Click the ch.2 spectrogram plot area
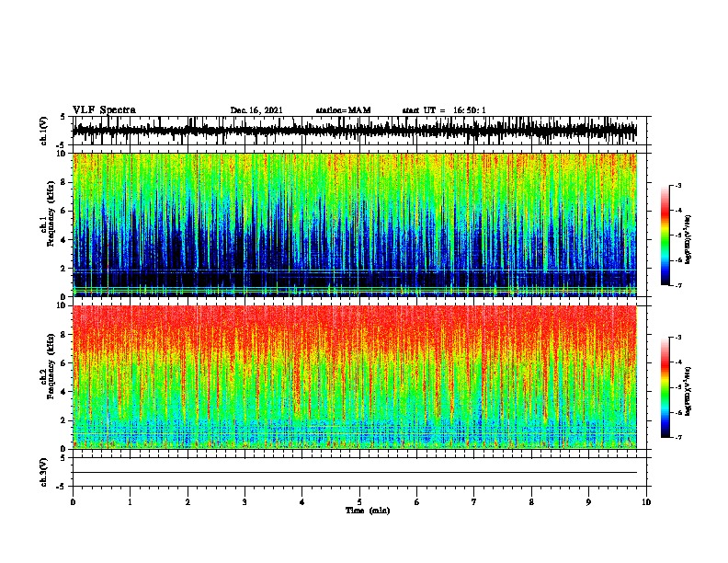The image size is (728, 563). point(355,377)
